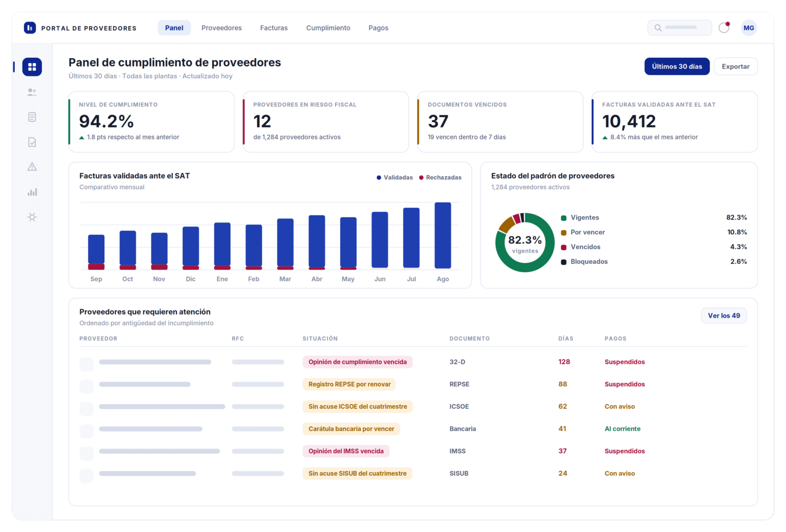
Task: Toggle the Rechazadas legend swatch
Action: point(421,178)
